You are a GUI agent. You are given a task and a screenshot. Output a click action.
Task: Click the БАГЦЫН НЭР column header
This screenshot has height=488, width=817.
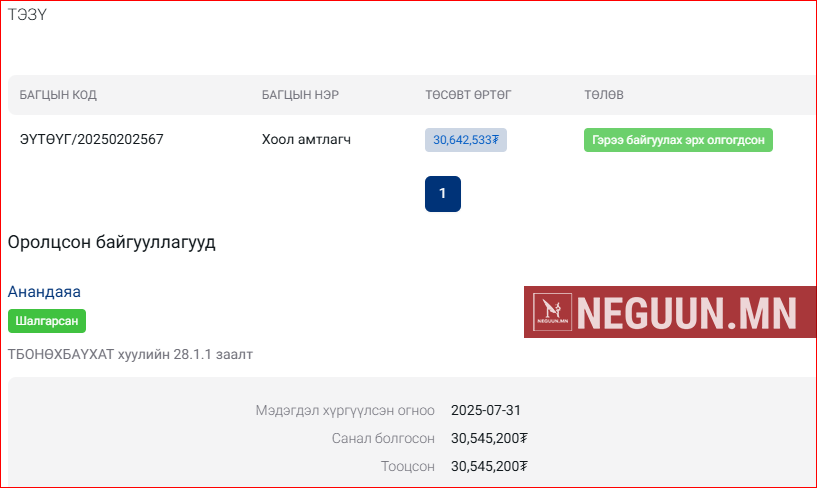coord(300,95)
